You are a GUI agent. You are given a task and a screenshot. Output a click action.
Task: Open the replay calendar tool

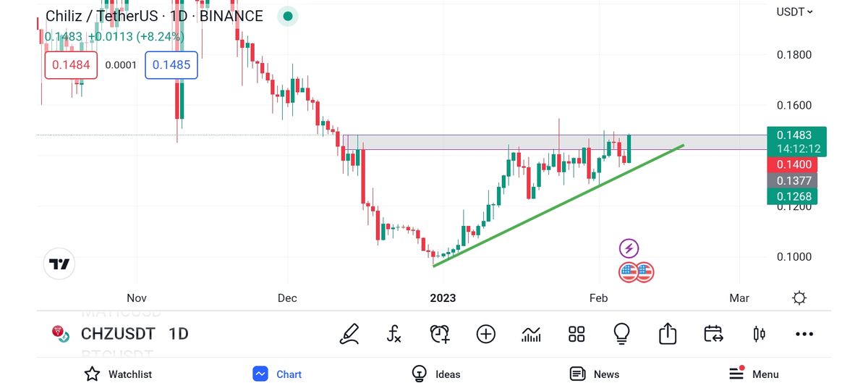pyautogui.click(x=713, y=334)
